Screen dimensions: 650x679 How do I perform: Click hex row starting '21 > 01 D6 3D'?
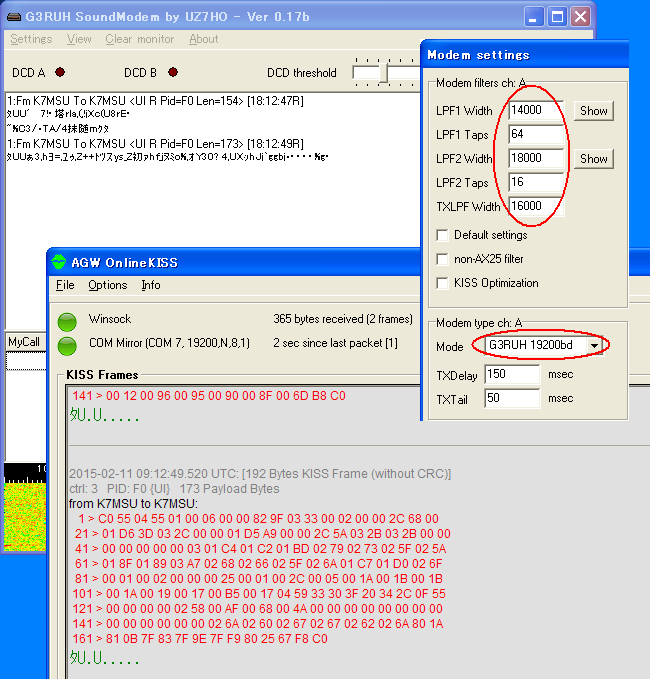click(263, 534)
